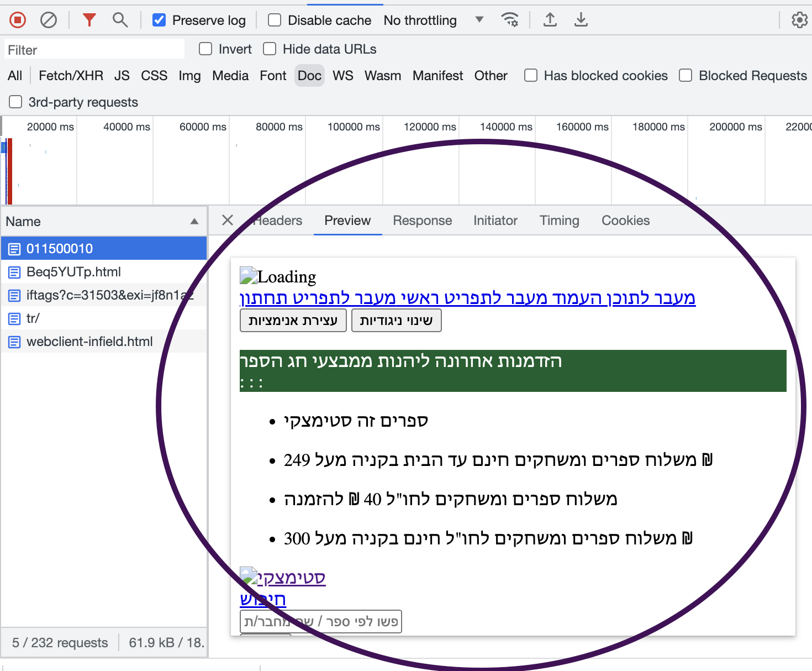The height and width of the screenshot is (671, 812).
Task: Filter by CSS requests
Action: click(154, 76)
